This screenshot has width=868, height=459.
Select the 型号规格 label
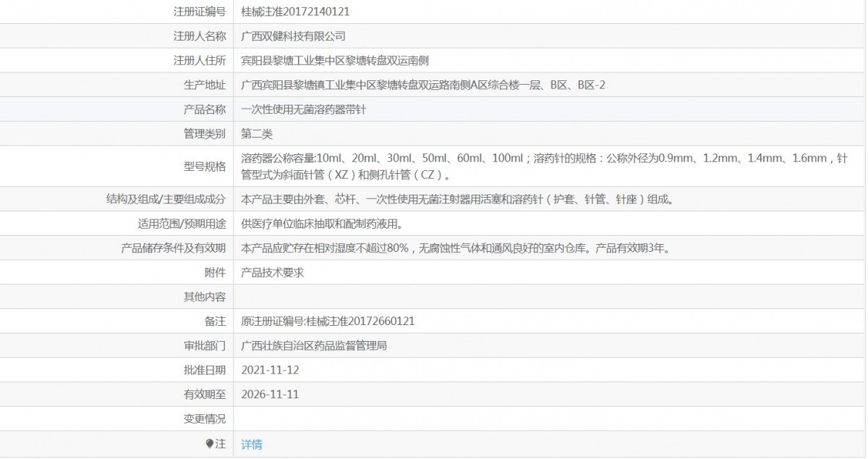coord(205,167)
